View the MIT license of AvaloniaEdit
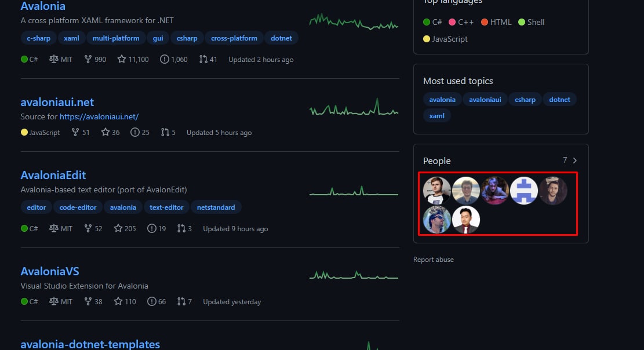Image resolution: width=644 pixels, height=350 pixels. 61,229
